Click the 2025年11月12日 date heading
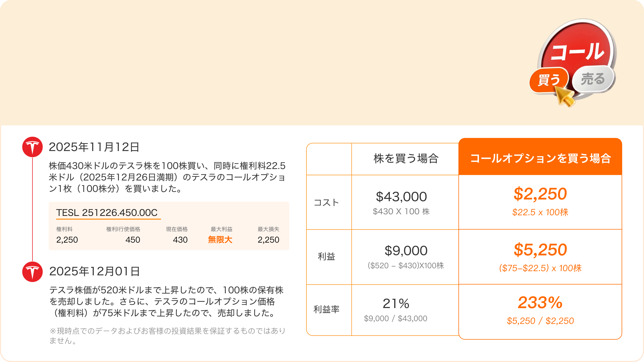This screenshot has width=644, height=362. [94, 147]
